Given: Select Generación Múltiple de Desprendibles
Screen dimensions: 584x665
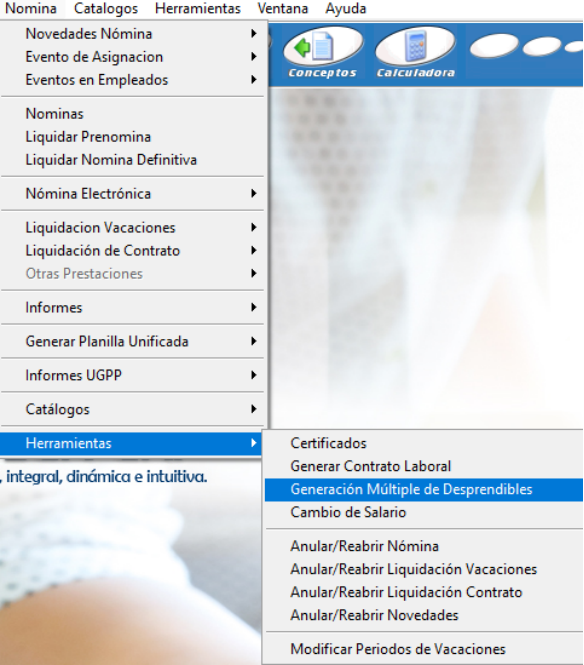Looking at the screenshot, I should click(423, 489).
